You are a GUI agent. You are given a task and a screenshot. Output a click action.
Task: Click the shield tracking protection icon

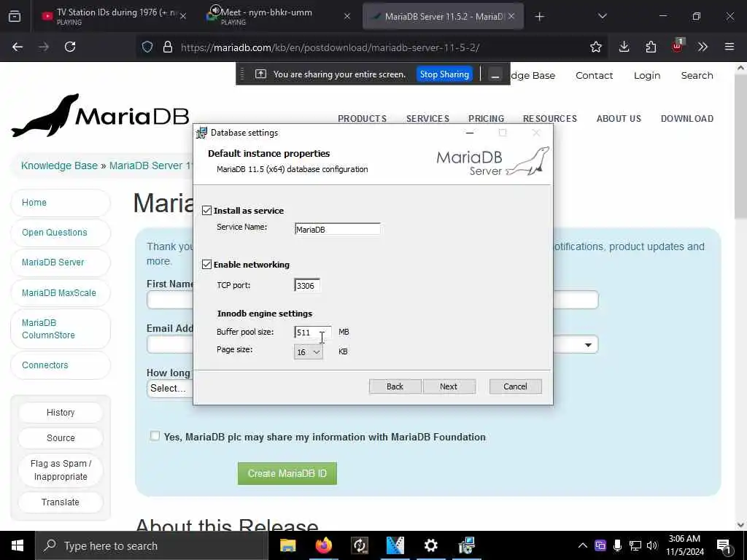click(x=147, y=47)
